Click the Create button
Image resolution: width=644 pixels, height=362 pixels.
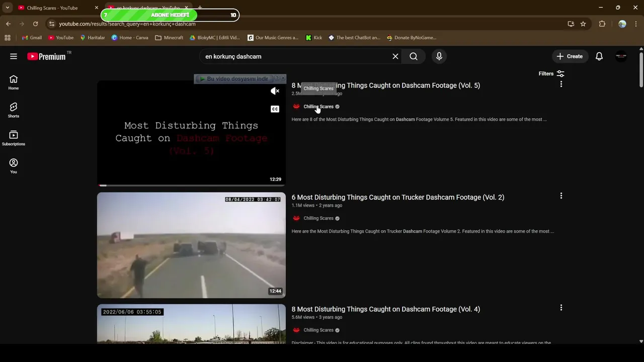tap(570, 56)
